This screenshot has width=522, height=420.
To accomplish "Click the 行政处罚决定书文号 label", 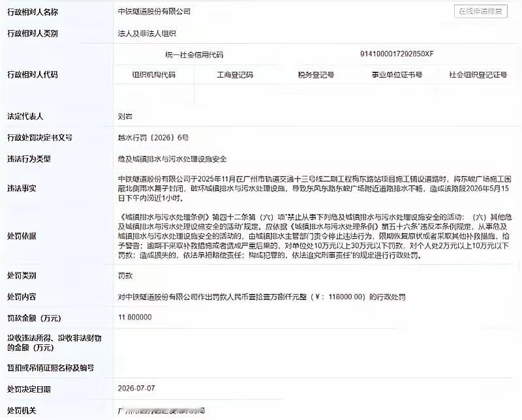I will pyautogui.click(x=40, y=138).
